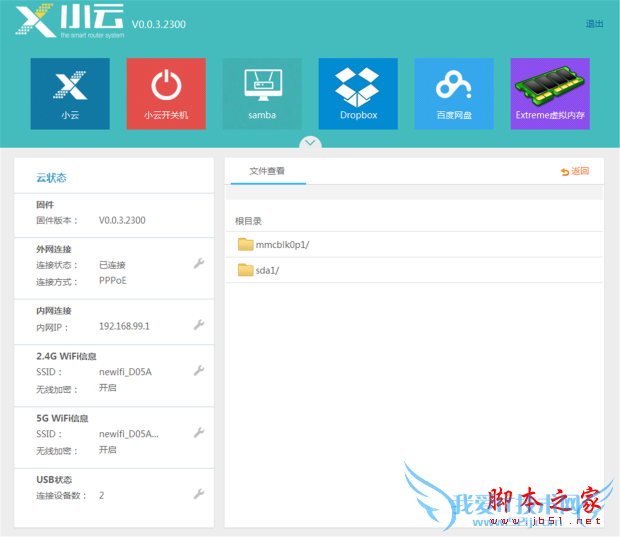Click the 小云 logo in the header
The image size is (620, 537).
pyautogui.click(x=70, y=21)
